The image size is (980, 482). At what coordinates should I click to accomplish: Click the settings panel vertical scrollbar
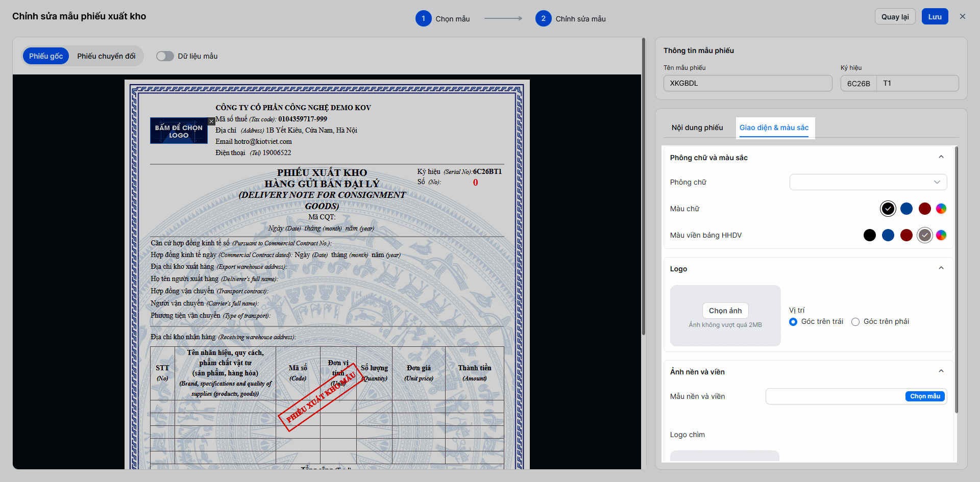[956, 280]
